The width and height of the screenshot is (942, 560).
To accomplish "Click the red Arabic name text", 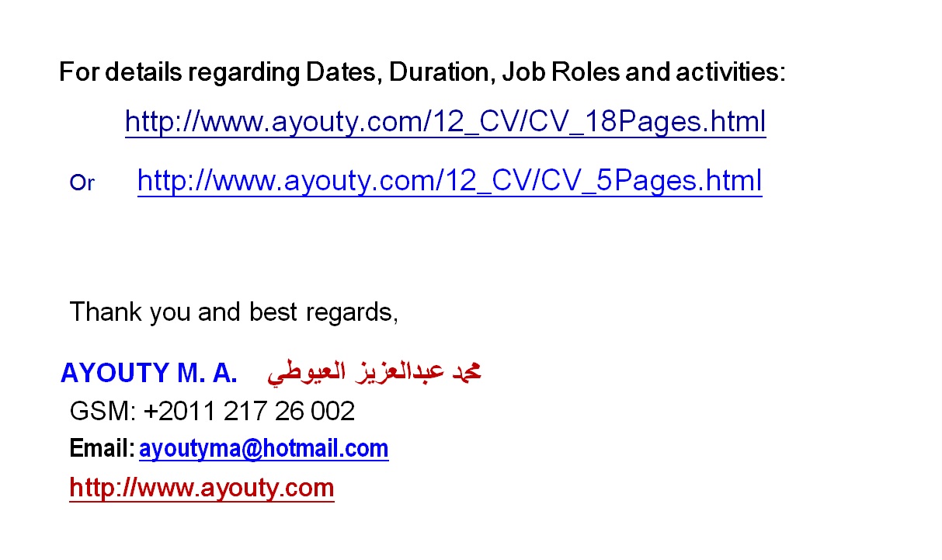I will coord(374,372).
